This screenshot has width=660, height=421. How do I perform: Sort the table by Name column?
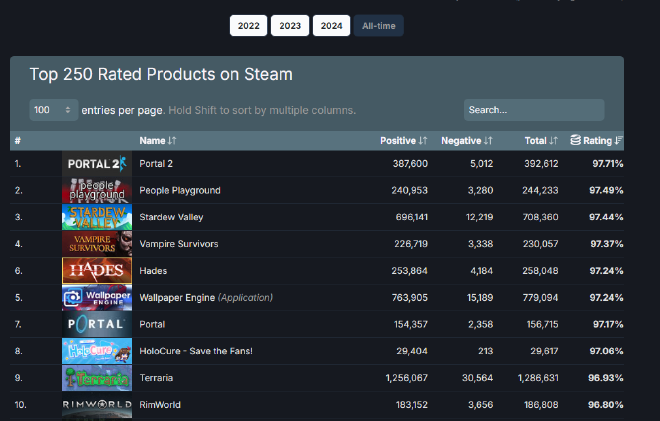[158, 141]
